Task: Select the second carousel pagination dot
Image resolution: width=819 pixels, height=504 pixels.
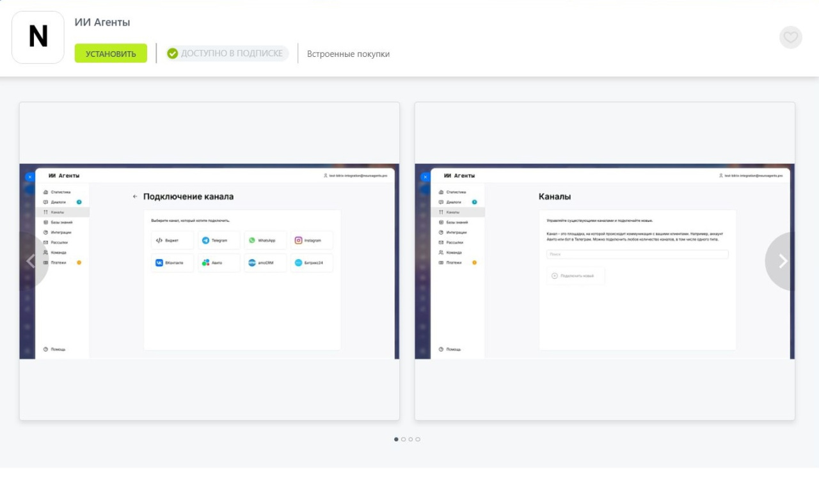Action: point(403,439)
